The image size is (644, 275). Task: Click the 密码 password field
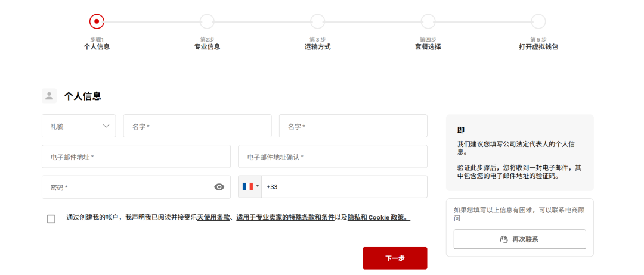tap(125, 187)
